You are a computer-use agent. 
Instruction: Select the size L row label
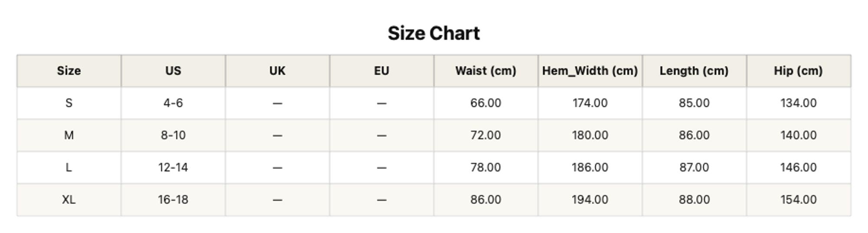(69, 167)
